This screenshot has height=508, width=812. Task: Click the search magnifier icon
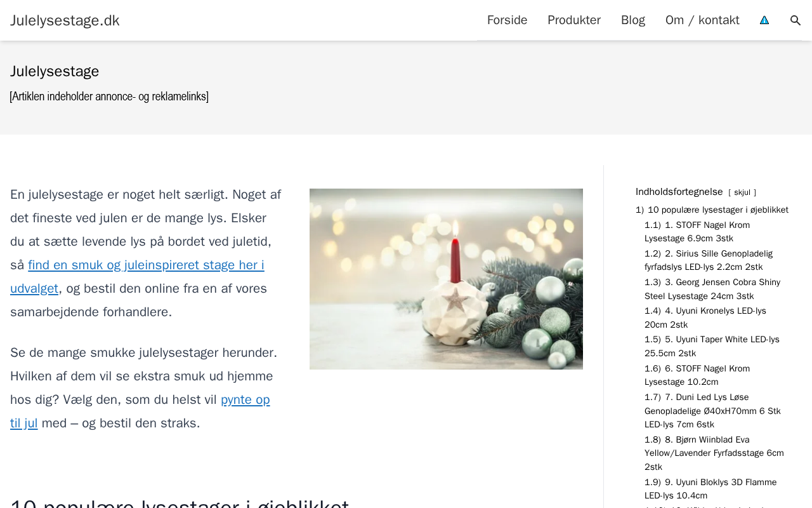click(796, 20)
